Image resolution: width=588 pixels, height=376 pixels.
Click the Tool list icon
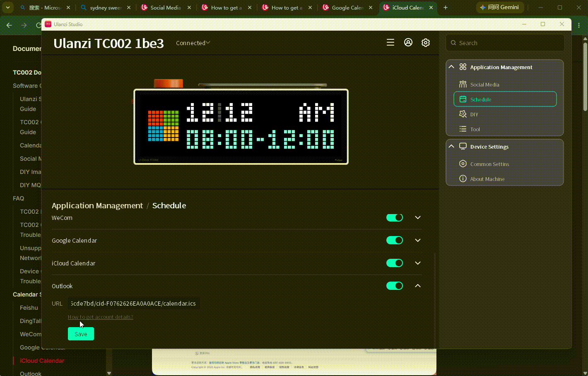pyautogui.click(x=463, y=129)
